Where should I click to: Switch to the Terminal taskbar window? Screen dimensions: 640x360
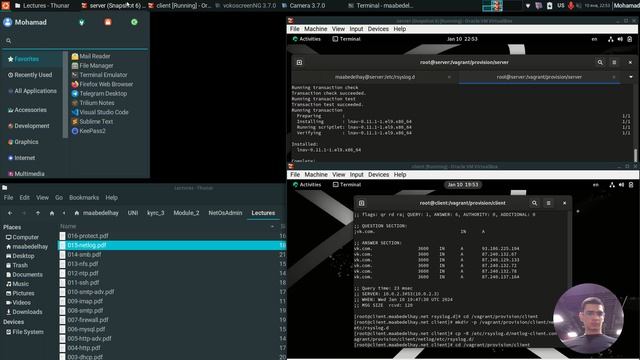click(x=381, y=6)
